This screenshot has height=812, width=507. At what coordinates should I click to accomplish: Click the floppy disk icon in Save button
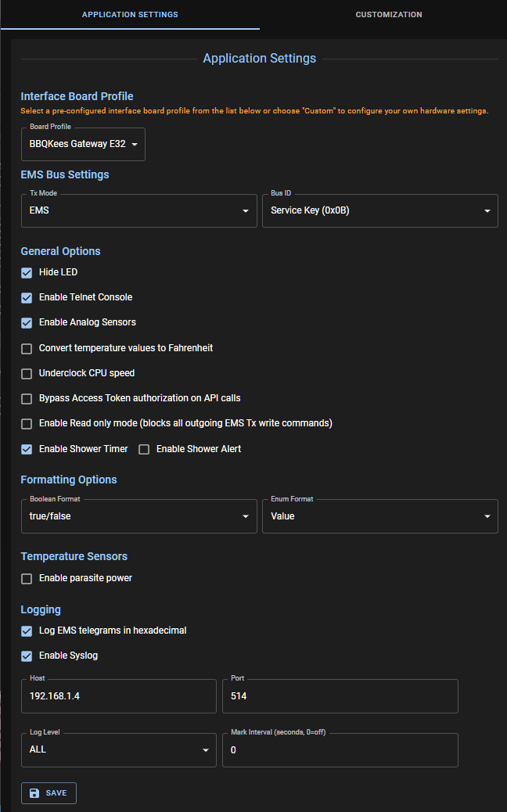coord(34,793)
